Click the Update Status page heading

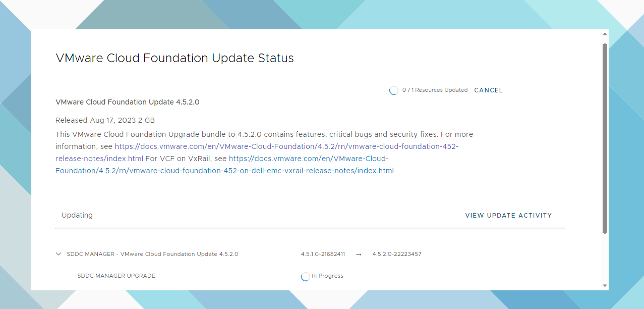click(x=174, y=58)
